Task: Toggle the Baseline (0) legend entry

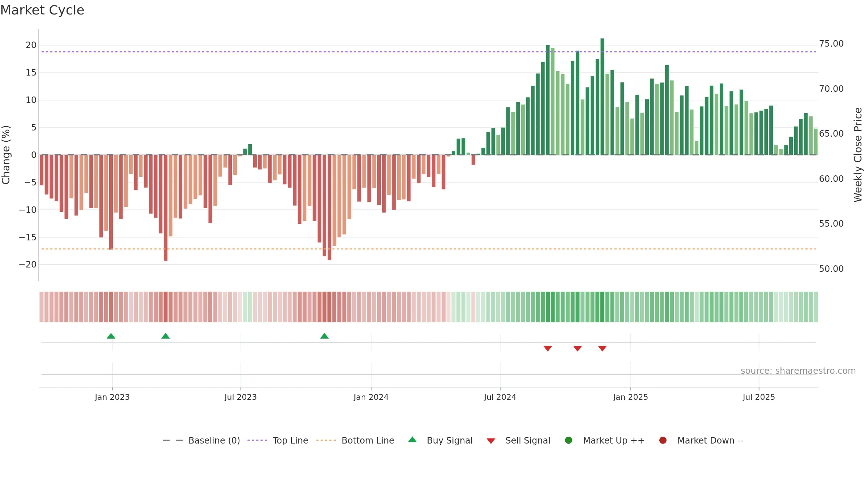Action: [201, 440]
